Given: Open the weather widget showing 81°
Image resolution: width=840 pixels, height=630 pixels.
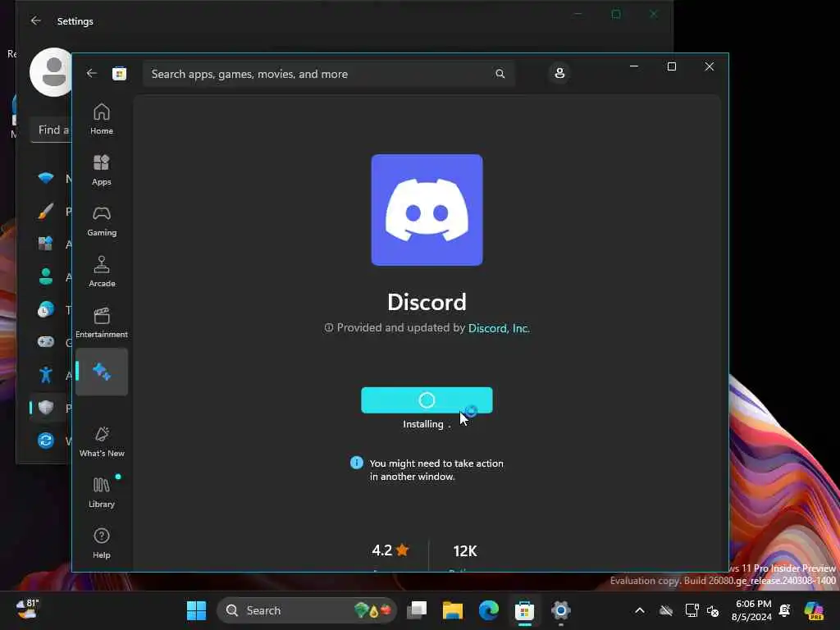Looking at the screenshot, I should (x=27, y=609).
